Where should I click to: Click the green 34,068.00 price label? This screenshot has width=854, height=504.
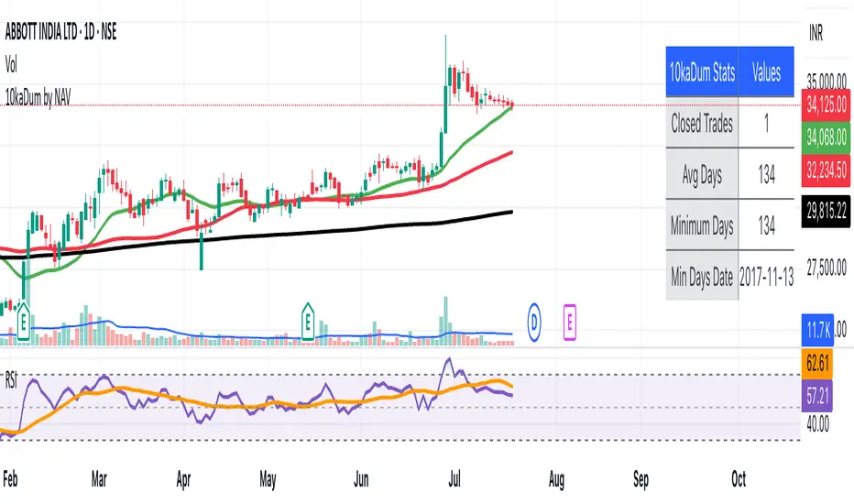coord(827,137)
